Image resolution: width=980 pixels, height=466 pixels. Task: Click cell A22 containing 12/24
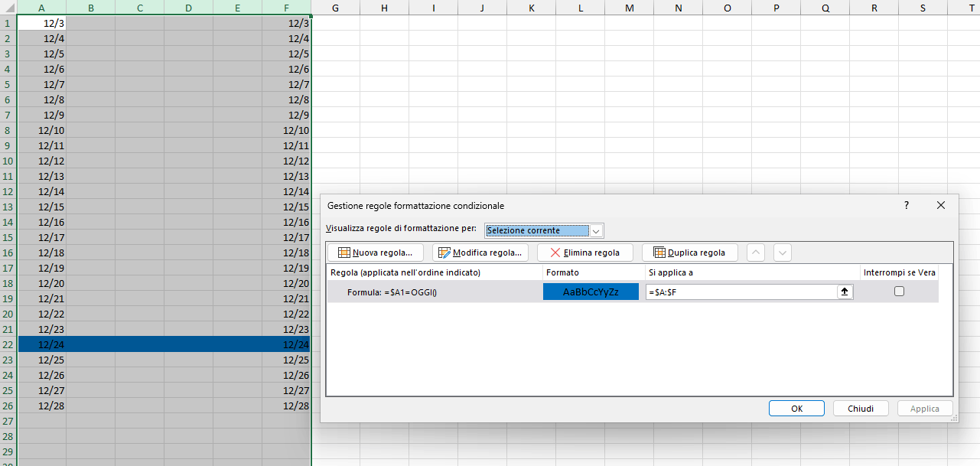tap(41, 344)
